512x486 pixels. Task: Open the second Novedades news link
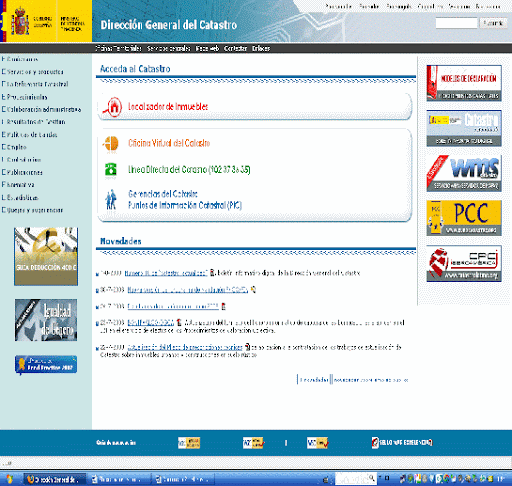pyautogui.click(x=188, y=290)
